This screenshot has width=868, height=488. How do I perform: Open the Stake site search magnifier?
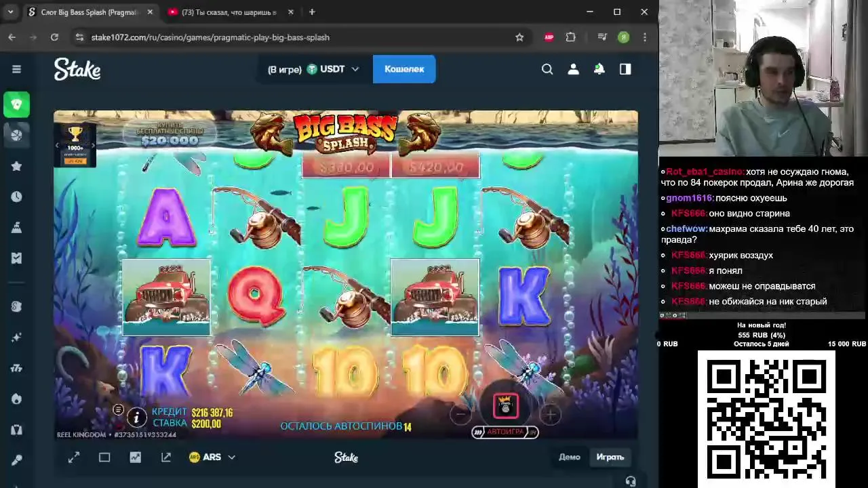point(547,69)
